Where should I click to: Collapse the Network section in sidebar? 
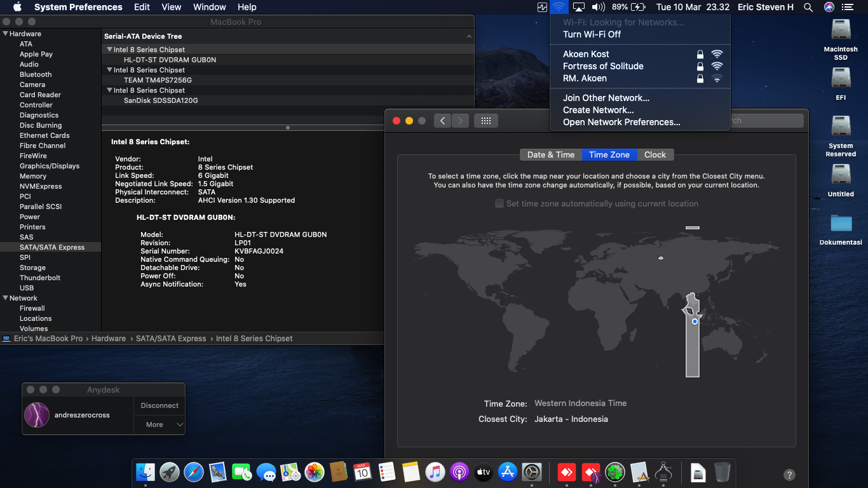[x=6, y=298]
